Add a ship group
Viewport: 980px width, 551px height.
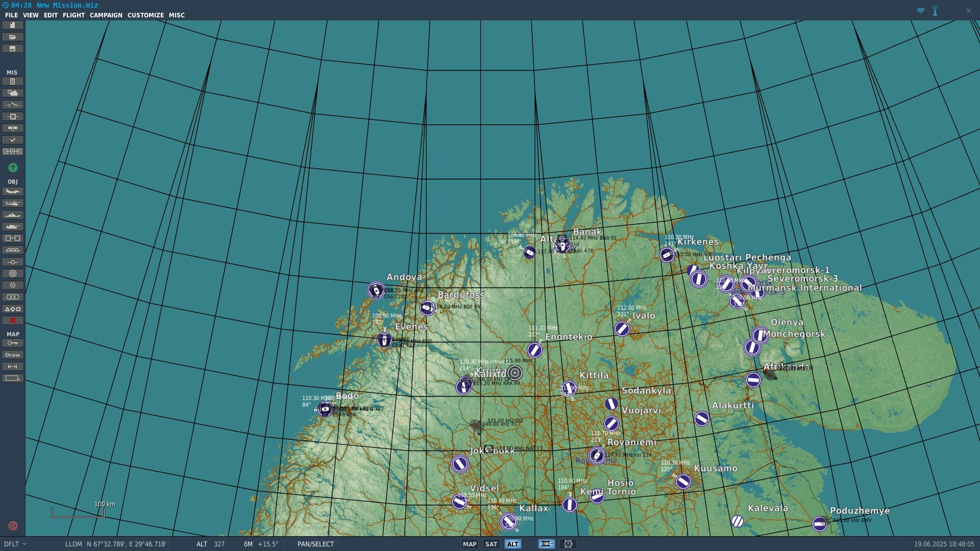click(x=13, y=215)
